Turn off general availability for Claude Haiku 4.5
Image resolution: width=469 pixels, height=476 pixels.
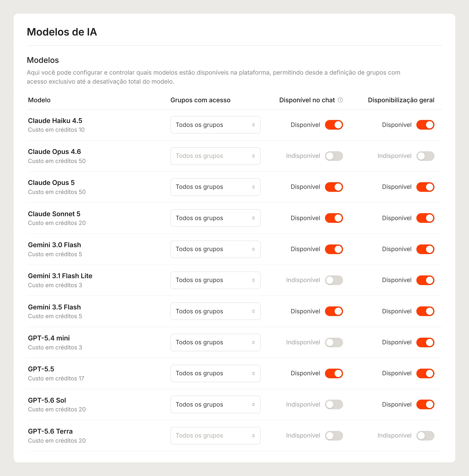425,125
